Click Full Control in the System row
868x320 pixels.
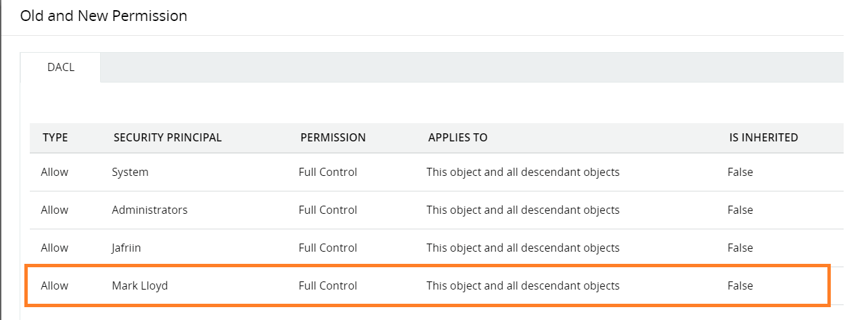tap(327, 172)
